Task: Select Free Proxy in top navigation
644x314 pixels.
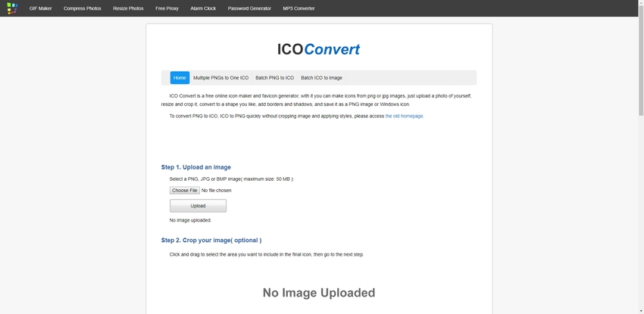Action: tap(167, 8)
